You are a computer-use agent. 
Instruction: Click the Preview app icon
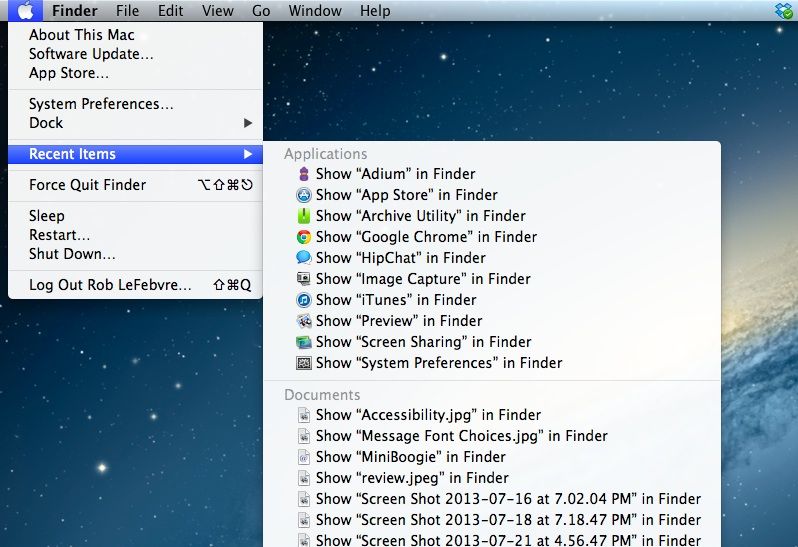[x=304, y=321]
